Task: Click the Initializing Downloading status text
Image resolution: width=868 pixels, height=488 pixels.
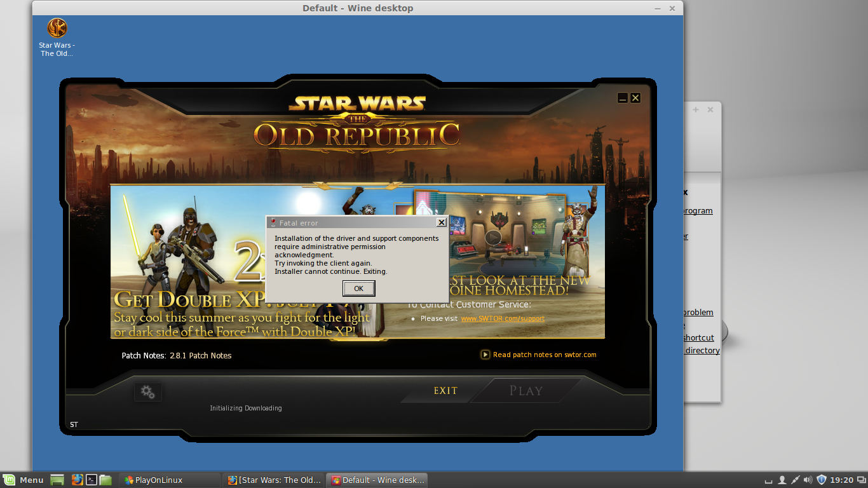Action: (246, 408)
